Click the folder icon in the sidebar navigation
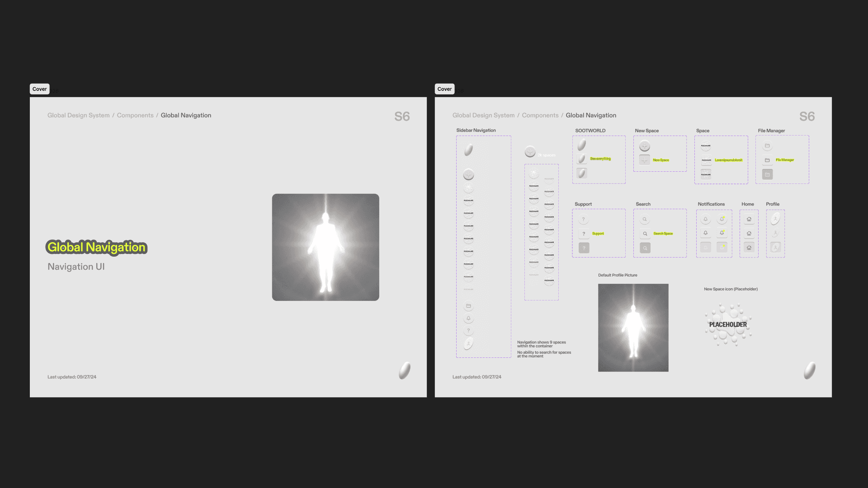The image size is (868, 488). pos(468,306)
